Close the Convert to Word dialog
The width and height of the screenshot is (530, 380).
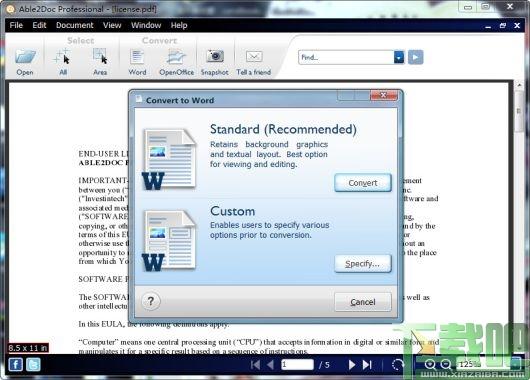coord(383,95)
